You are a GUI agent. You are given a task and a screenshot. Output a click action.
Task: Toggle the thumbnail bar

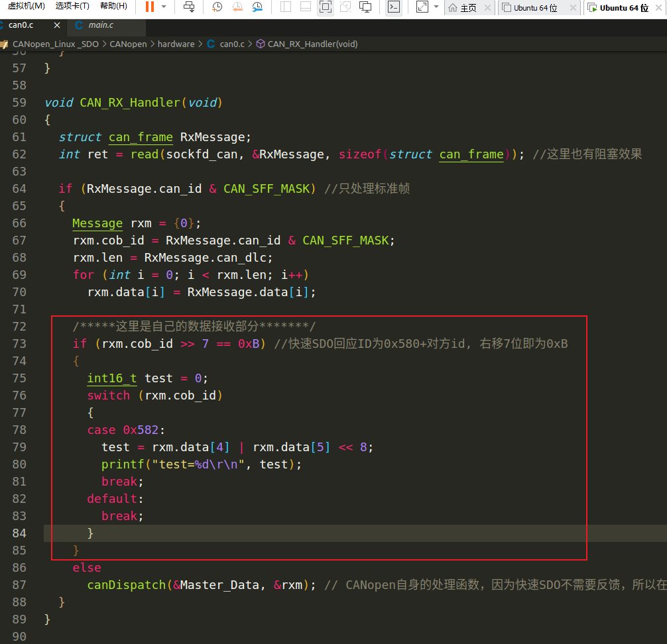tap(305, 7)
